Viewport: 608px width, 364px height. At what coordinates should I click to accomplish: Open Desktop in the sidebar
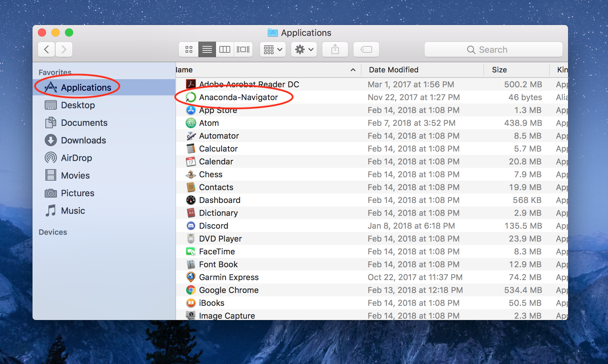tap(104, 105)
